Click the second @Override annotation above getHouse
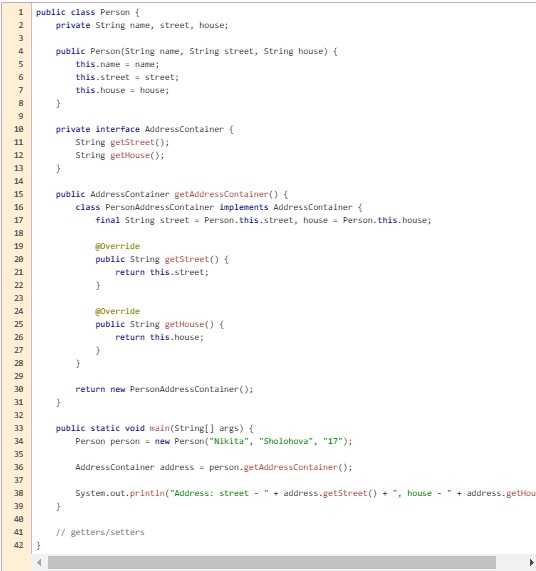536x571 pixels. (118, 311)
